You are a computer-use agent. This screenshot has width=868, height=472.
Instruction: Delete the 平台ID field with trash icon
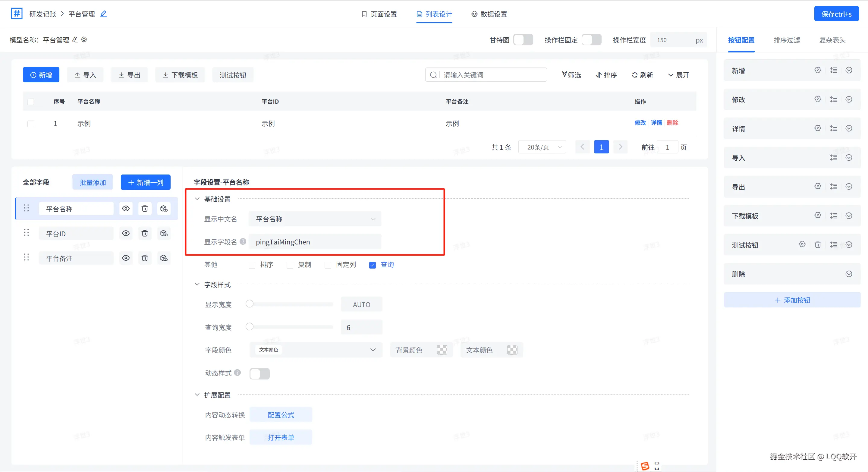point(145,234)
